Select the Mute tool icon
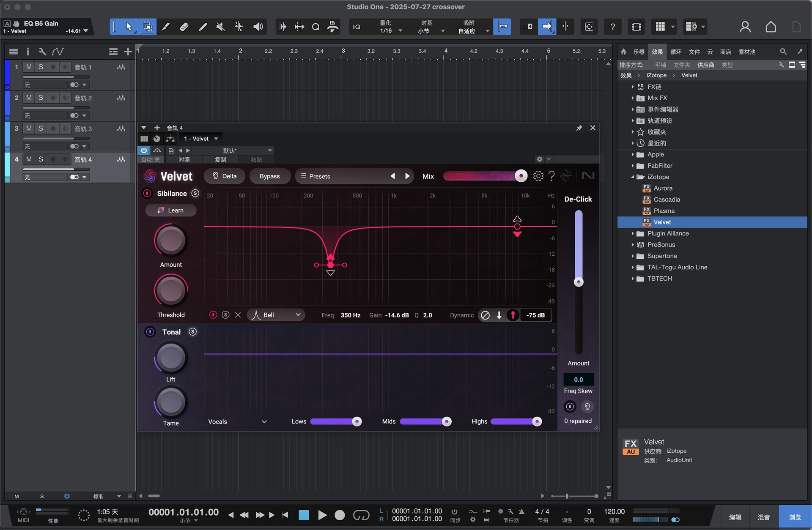This screenshot has width=812, height=530. [x=220, y=27]
